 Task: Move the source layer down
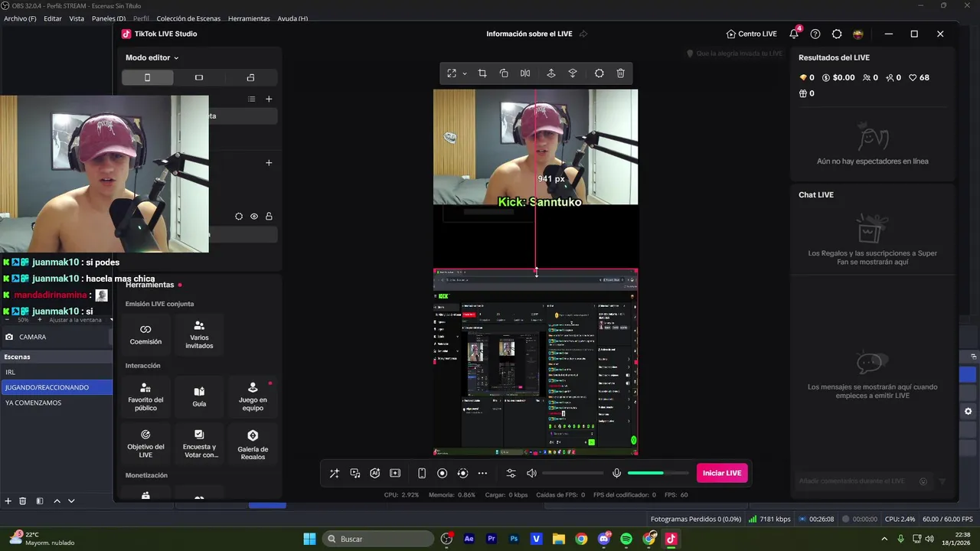pyautogui.click(x=572, y=73)
